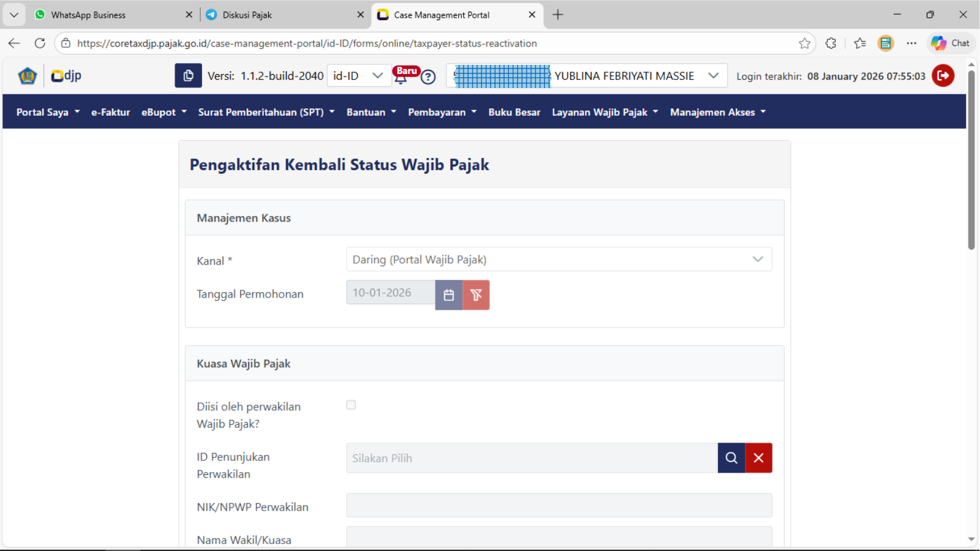Screen dimensions: 980x551
Task: Search for ID Penunjukan Perwakilan
Action: [x=731, y=458]
